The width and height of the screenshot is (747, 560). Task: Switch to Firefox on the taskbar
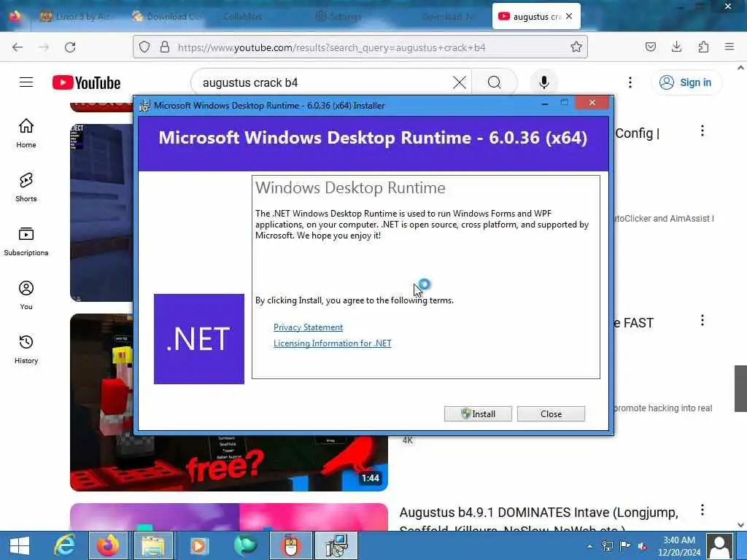(x=108, y=545)
